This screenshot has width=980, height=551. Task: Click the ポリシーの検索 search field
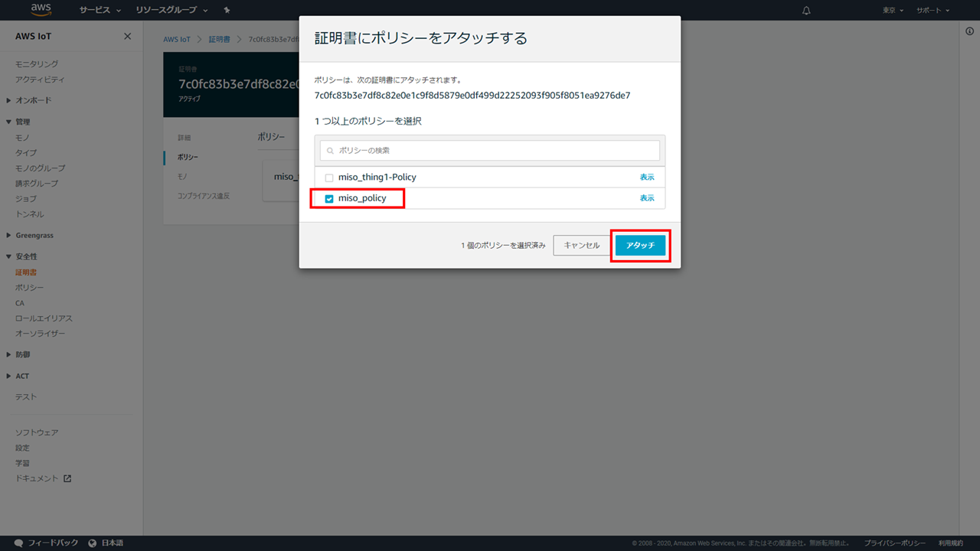(490, 151)
